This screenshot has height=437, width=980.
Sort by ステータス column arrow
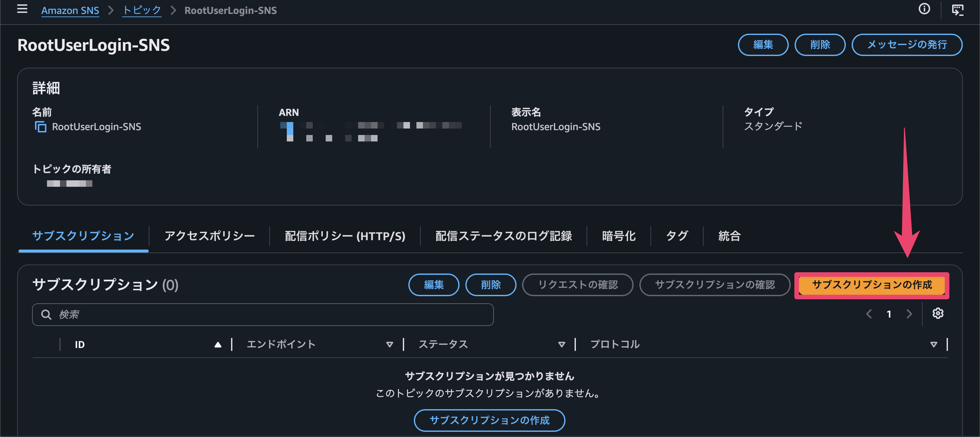point(561,345)
